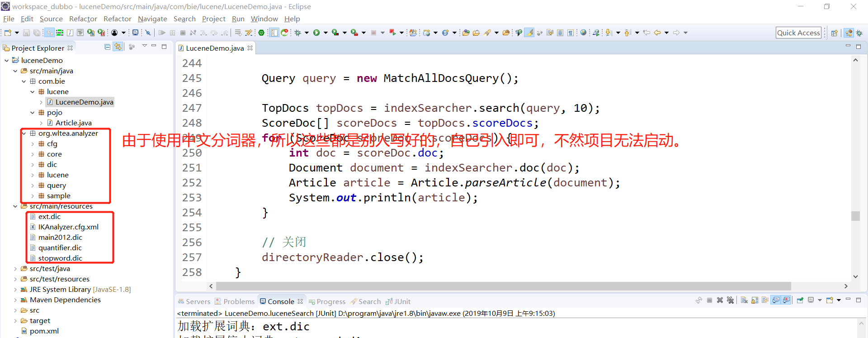Click the New file toolbar icon
Image resolution: width=868 pixels, height=338 pixels.
[x=8, y=33]
